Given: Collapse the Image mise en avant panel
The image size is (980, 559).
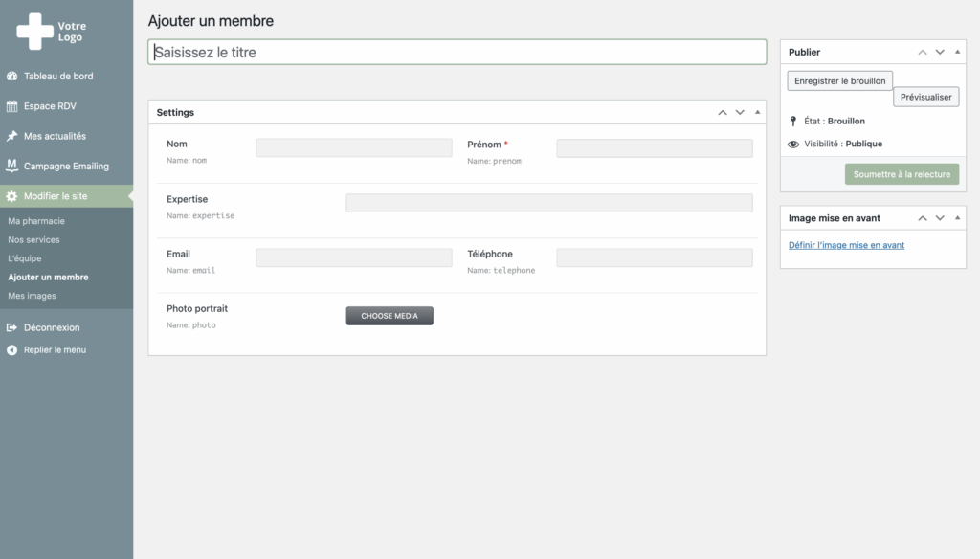Looking at the screenshot, I should click(957, 217).
